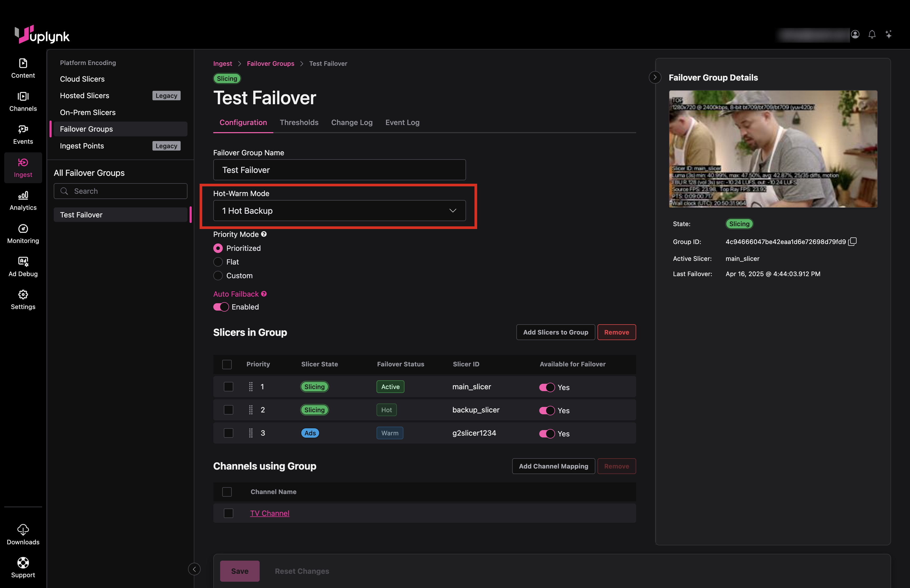This screenshot has height=588, width=910.
Task: Click the notifications bell icon
Action: [872, 34]
